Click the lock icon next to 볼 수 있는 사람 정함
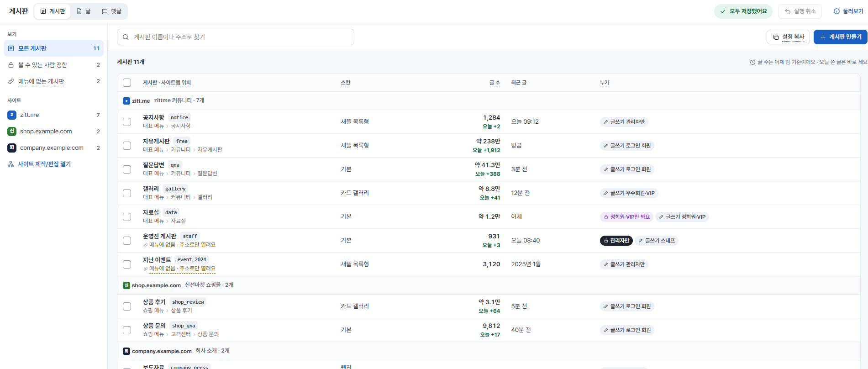 click(x=11, y=65)
